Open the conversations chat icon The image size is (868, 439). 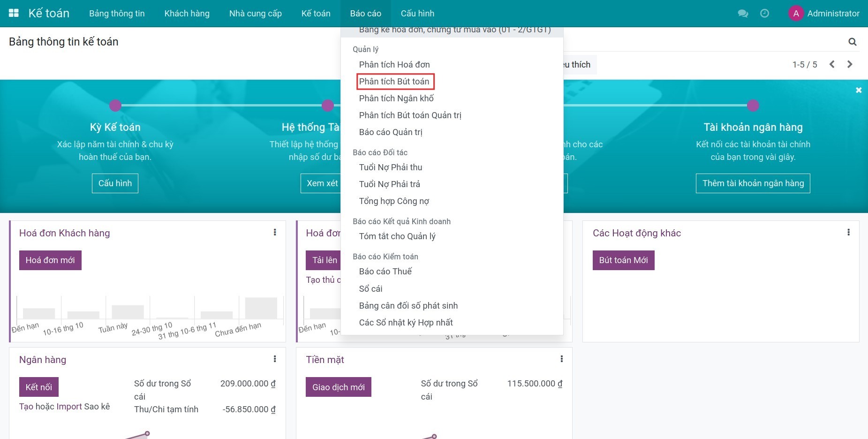tap(743, 14)
